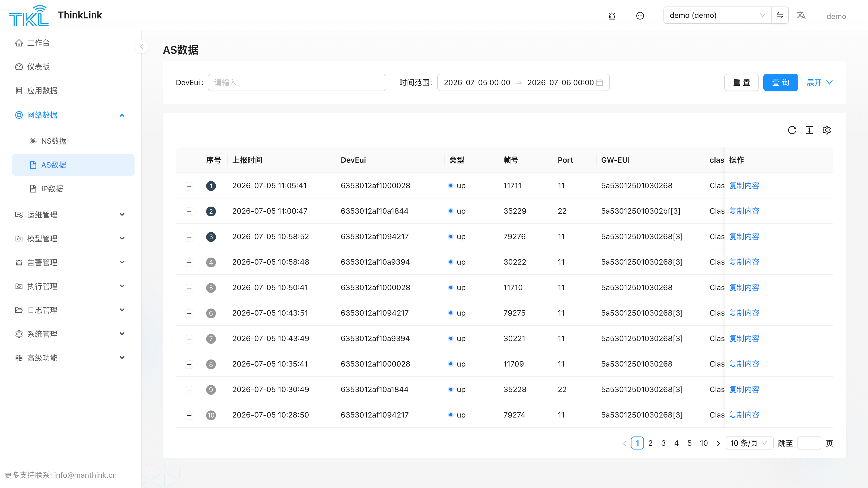Click the end time 2026-07-06 00:00 field
This screenshot has width=868, height=488.
tap(560, 82)
